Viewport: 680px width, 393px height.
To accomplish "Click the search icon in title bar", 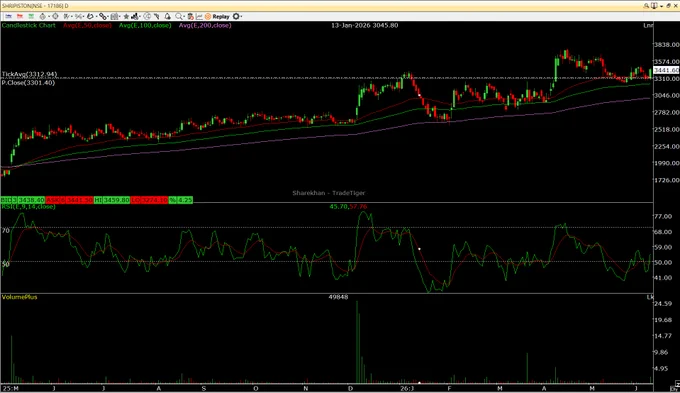I will 646,6.
